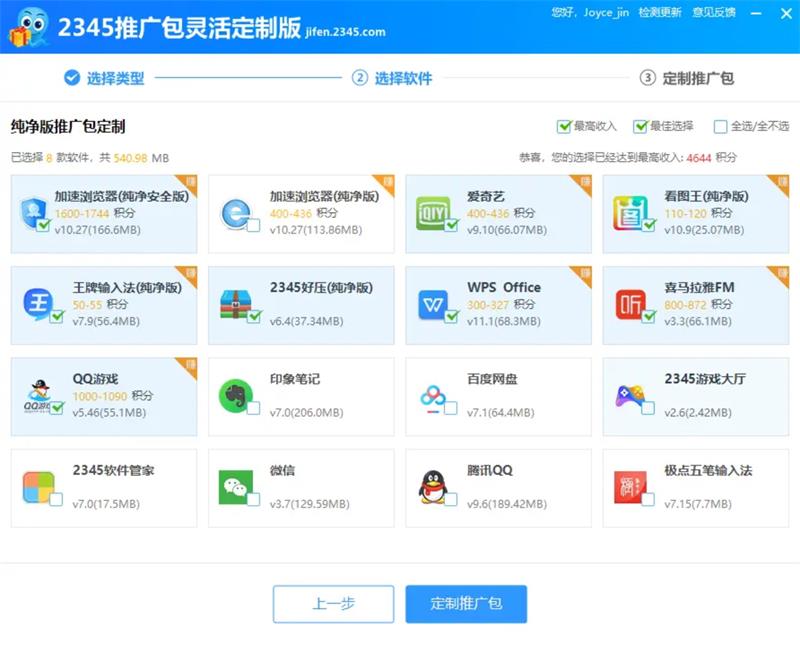Uncheck the WPS Office checkbox
Screen dimensions: 800x645
pyautogui.click(x=451, y=316)
